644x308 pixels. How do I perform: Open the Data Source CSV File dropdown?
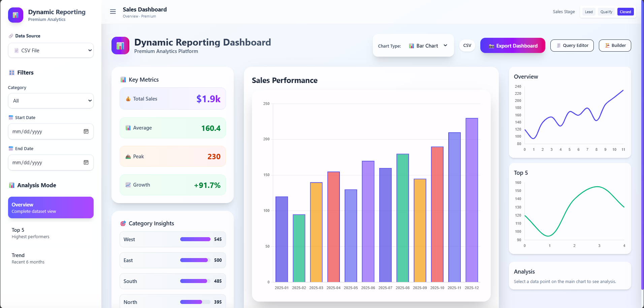pos(51,51)
